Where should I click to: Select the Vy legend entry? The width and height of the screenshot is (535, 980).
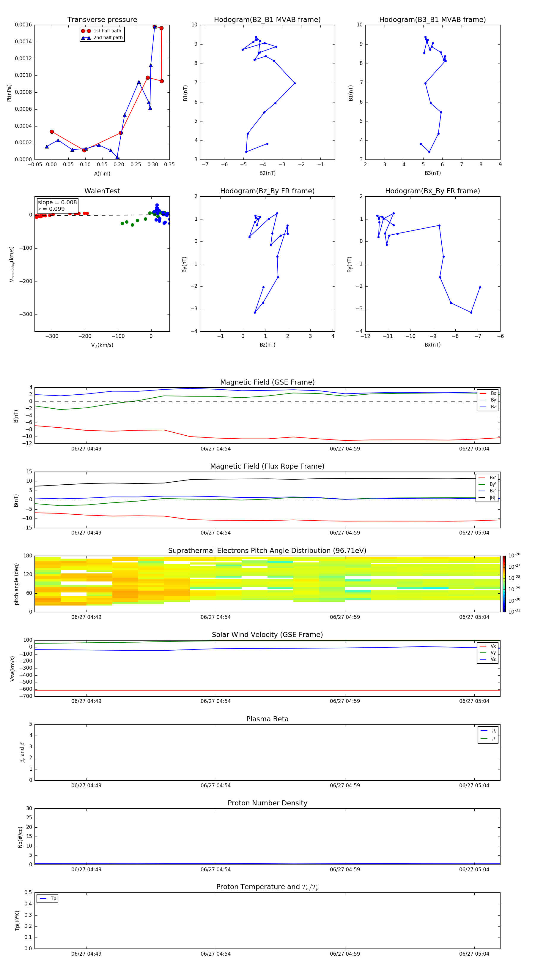click(x=488, y=652)
